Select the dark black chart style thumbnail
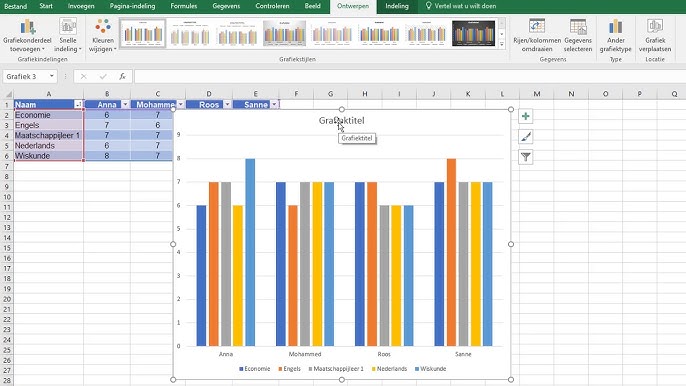The image size is (686, 386). [473, 33]
